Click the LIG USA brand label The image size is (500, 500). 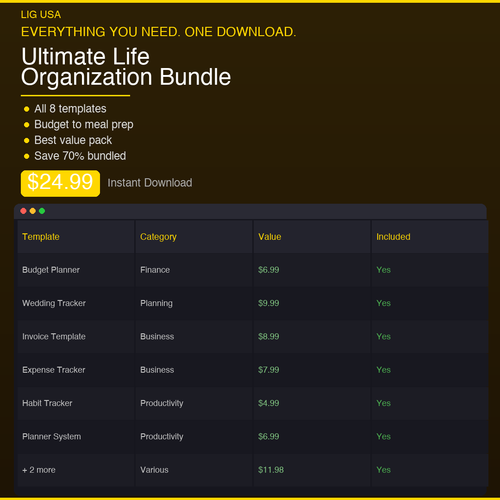coord(41,15)
